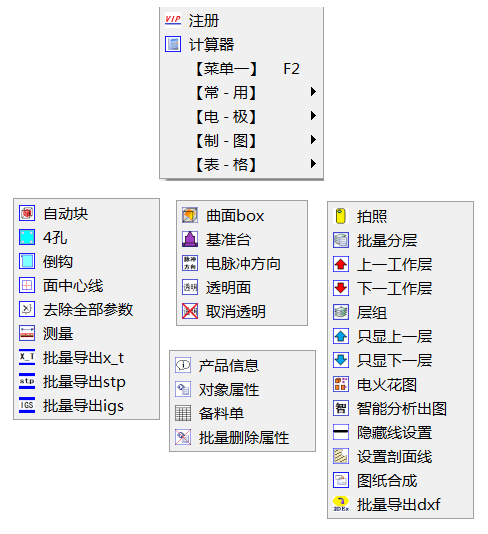The height and width of the screenshot is (534, 488).
Task: Click the 曲面box icon
Action: [190, 215]
